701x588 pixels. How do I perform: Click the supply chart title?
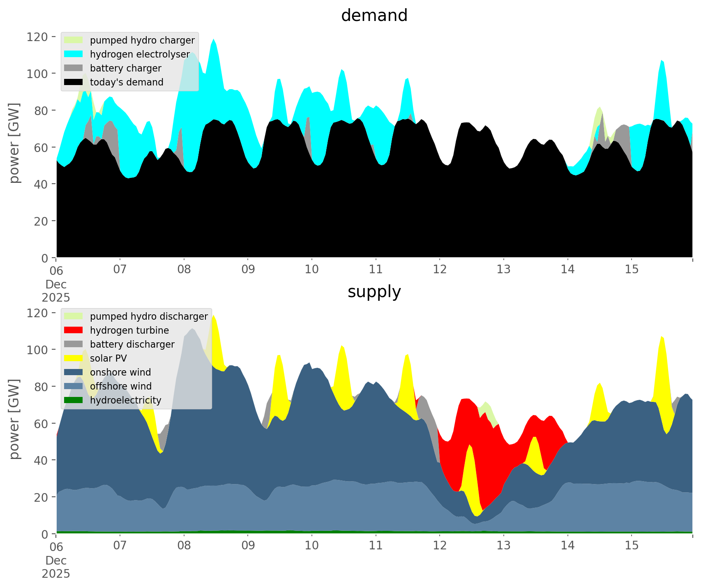374,292
